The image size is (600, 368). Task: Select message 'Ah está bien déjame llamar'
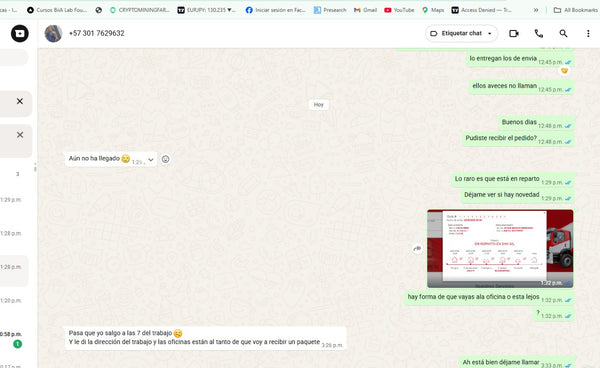pyautogui.click(x=517, y=363)
